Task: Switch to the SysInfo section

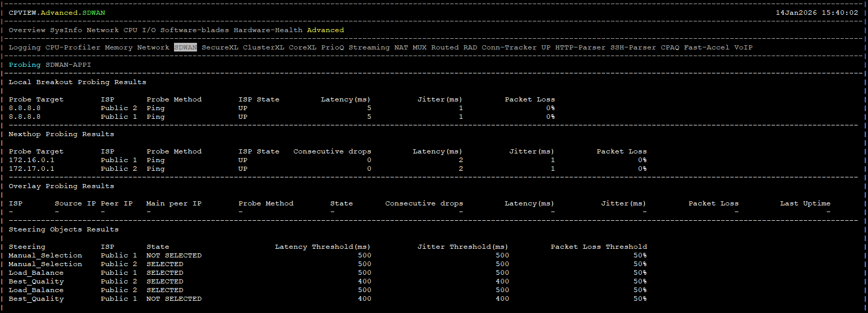Action: click(66, 30)
